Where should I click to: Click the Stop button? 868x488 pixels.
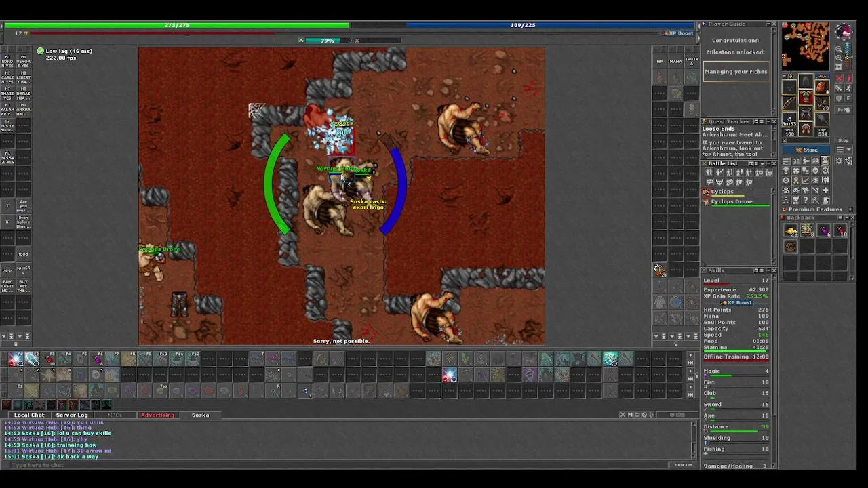coord(844,140)
